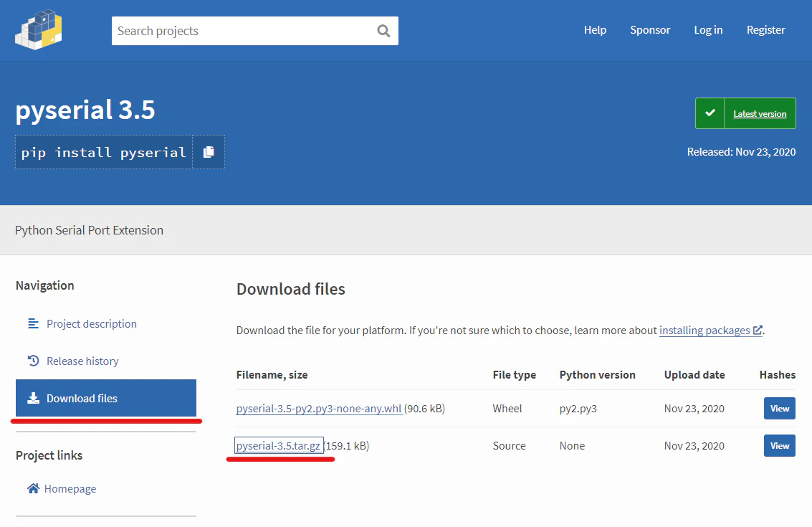Click the Project description list icon
This screenshot has width=812, height=527.
pyautogui.click(x=33, y=324)
